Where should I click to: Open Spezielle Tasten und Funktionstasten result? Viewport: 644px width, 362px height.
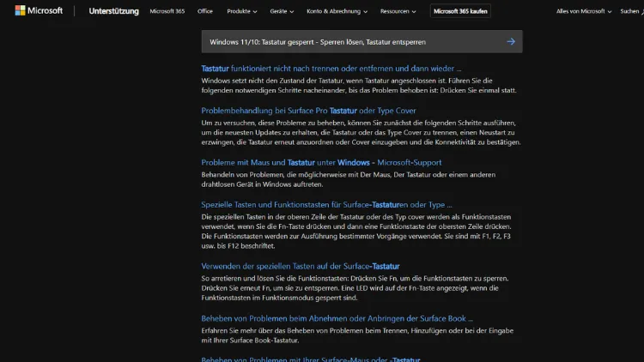click(x=326, y=204)
